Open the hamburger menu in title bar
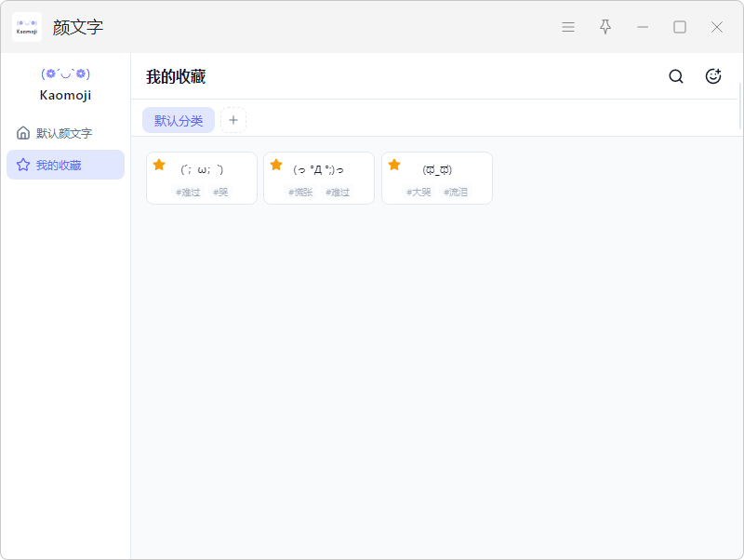This screenshot has width=744, height=560. click(568, 27)
